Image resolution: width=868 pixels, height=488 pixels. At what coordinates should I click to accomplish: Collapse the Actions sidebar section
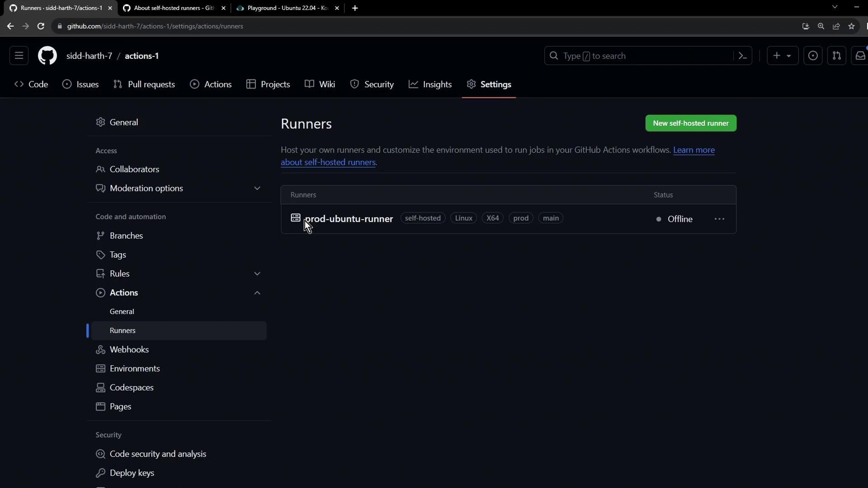[x=257, y=293]
